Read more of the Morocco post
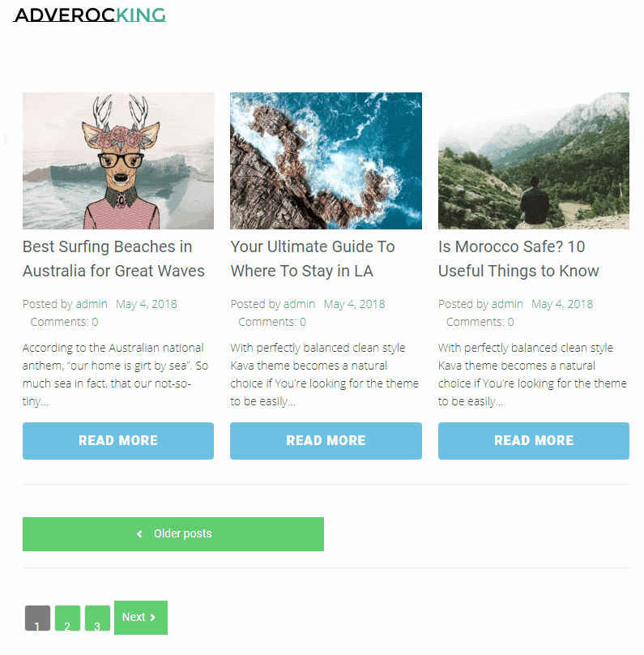Viewport: 644px width, 655px height. point(534,441)
